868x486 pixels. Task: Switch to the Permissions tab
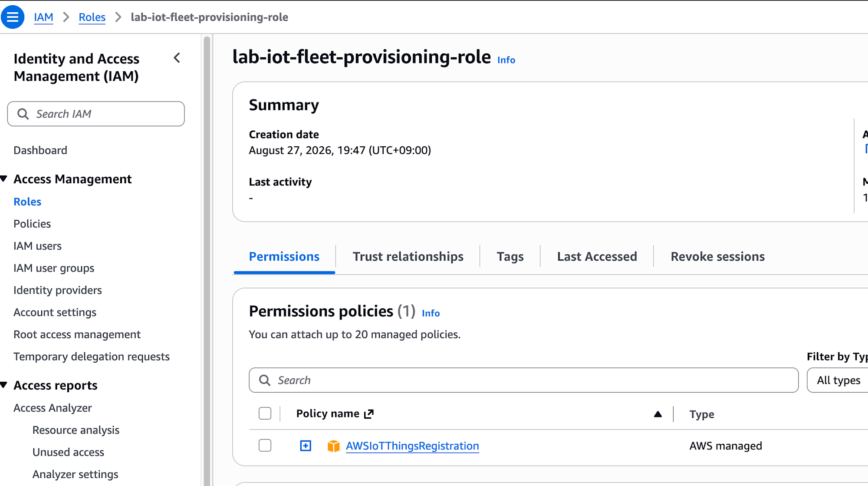(284, 257)
